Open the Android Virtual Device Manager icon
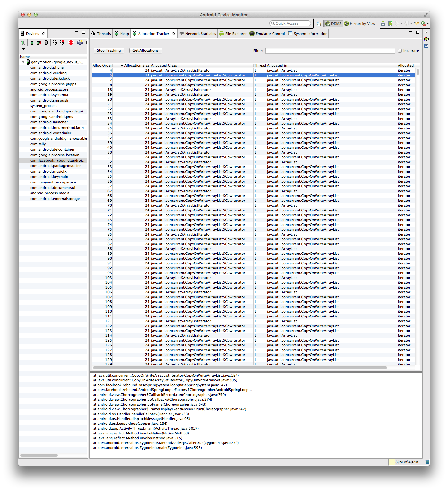Viewport: 448px width, 491px height. pos(390,23)
